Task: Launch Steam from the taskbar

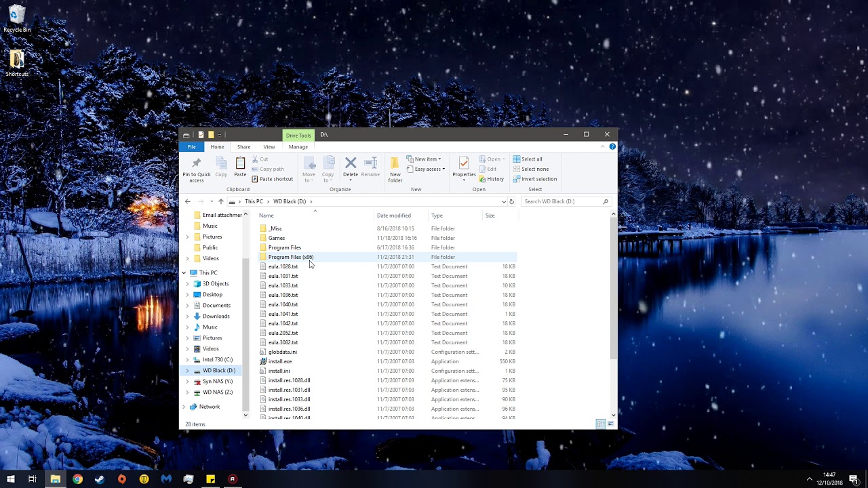Action: coord(100,479)
